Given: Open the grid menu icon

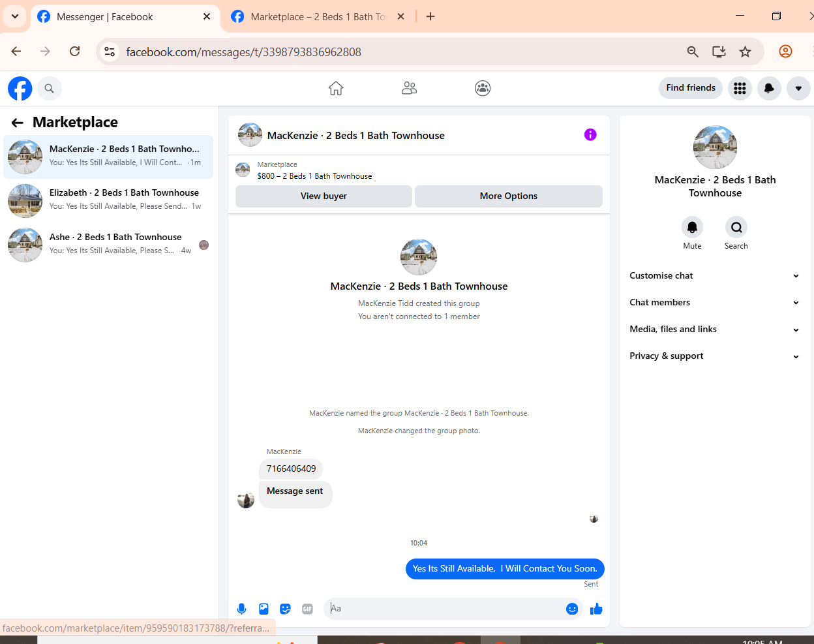Looking at the screenshot, I should pyautogui.click(x=740, y=88).
